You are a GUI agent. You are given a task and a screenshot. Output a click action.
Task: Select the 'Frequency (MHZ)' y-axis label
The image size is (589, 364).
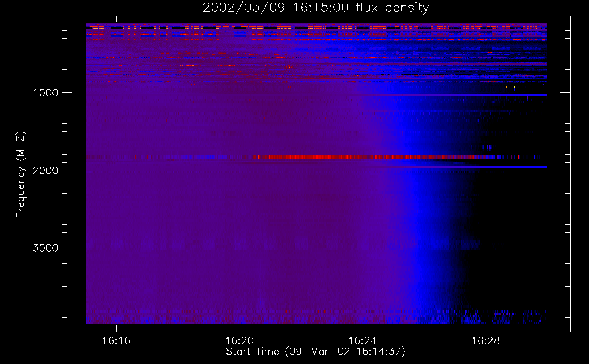[21, 175]
